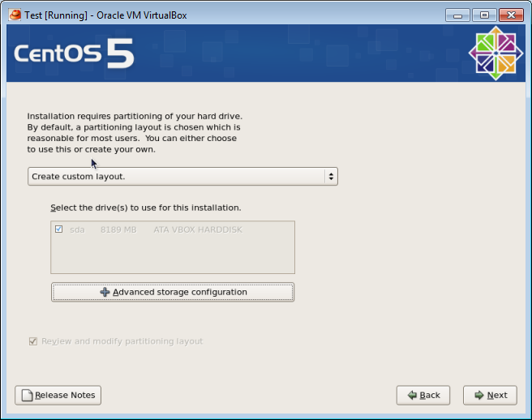Open the Release Notes
Image resolution: width=532 pixels, height=420 pixels.
point(58,395)
